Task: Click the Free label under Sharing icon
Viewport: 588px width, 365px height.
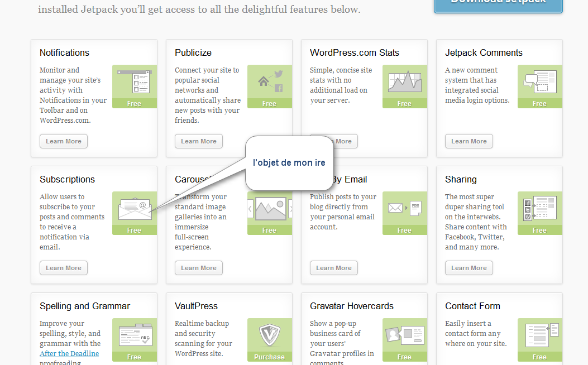Action: point(540,230)
